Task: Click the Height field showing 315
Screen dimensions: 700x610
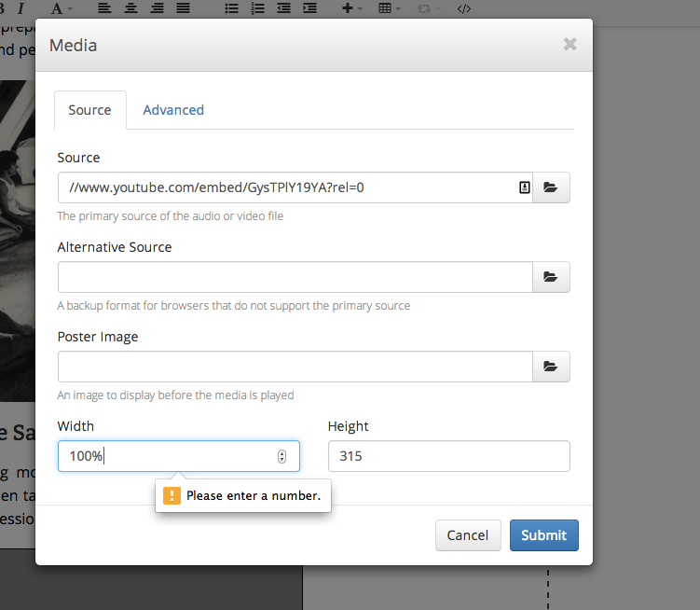Action: click(x=448, y=457)
